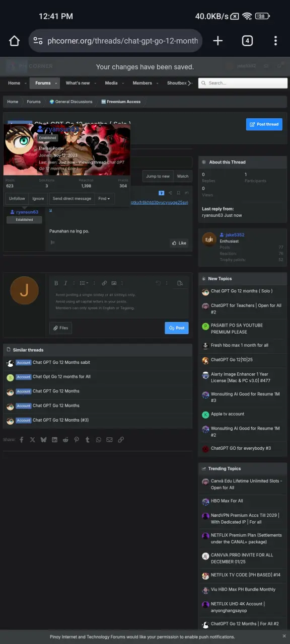Viewport: 290px width, 644px height.
Task: Open more text formatting options after italic
Action: pos(74,283)
